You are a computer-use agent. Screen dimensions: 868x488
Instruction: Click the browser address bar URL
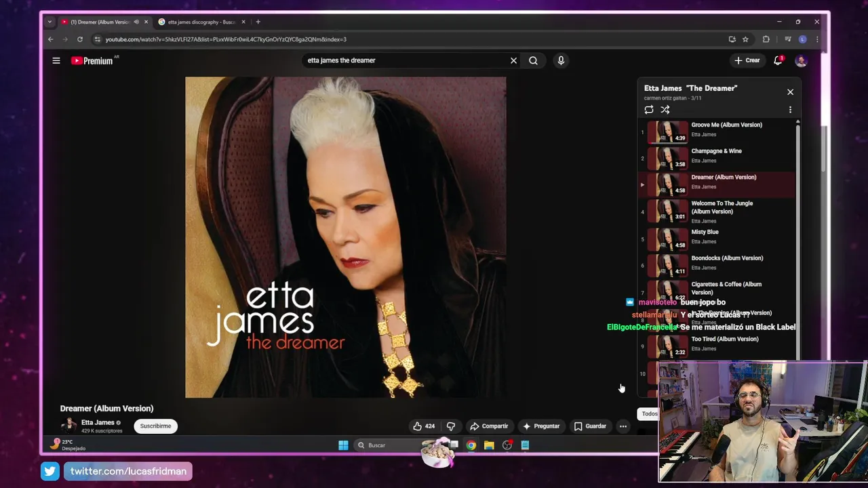[226, 39]
